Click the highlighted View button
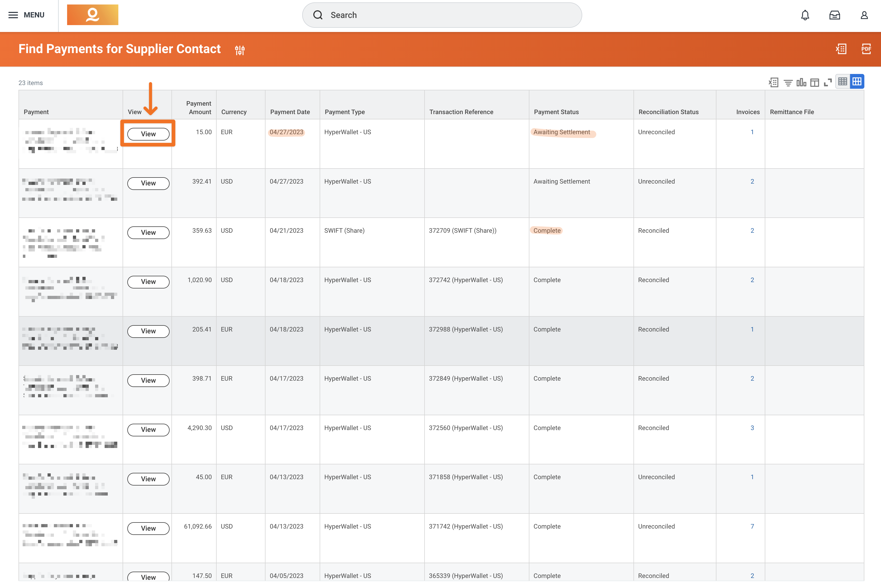The width and height of the screenshot is (881, 588). (148, 134)
